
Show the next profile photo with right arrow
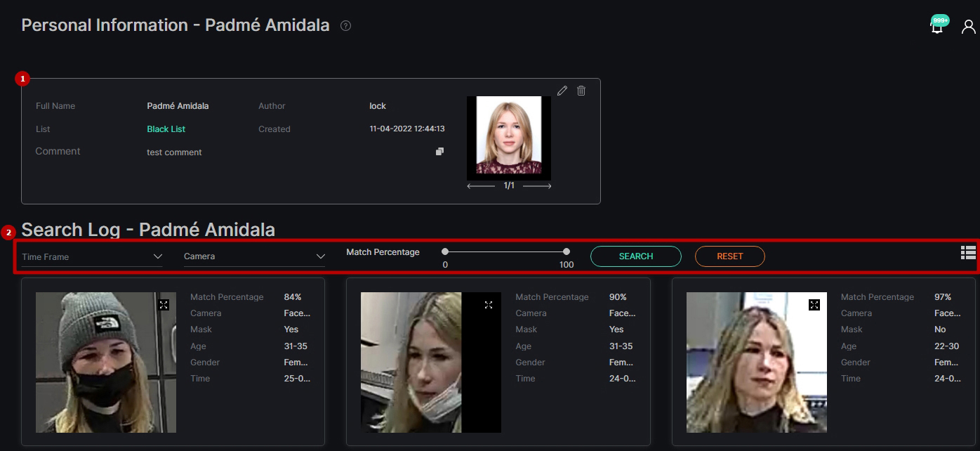click(537, 186)
